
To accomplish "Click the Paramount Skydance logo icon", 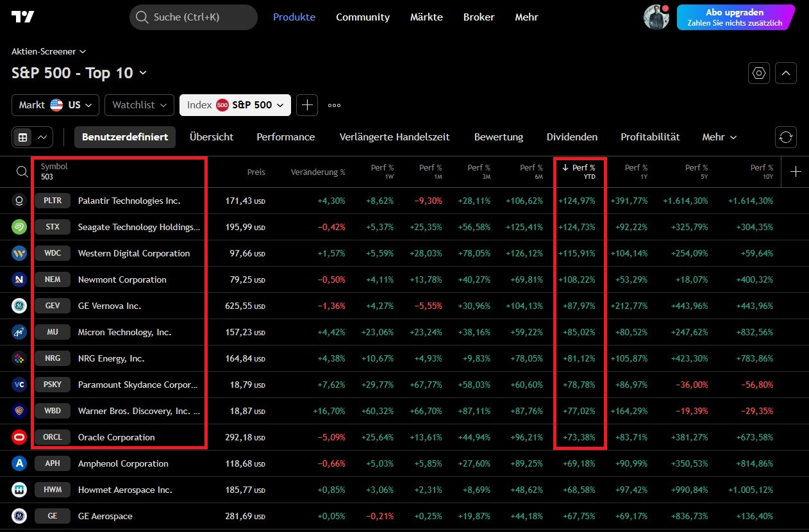I will [x=19, y=385].
